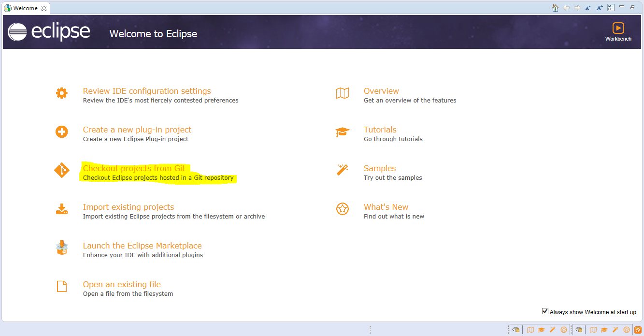Click the folded map Overview icon
The width and height of the screenshot is (644, 336).
click(x=343, y=93)
